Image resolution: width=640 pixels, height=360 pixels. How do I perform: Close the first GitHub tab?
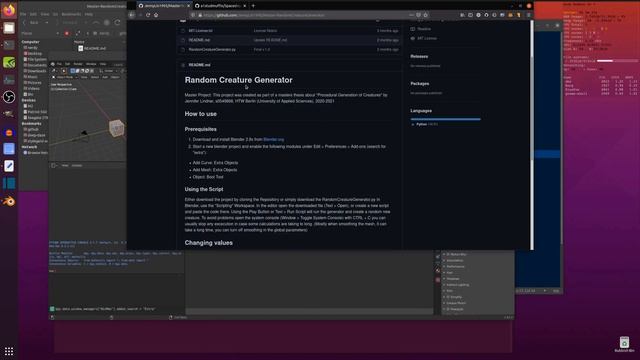188,6
